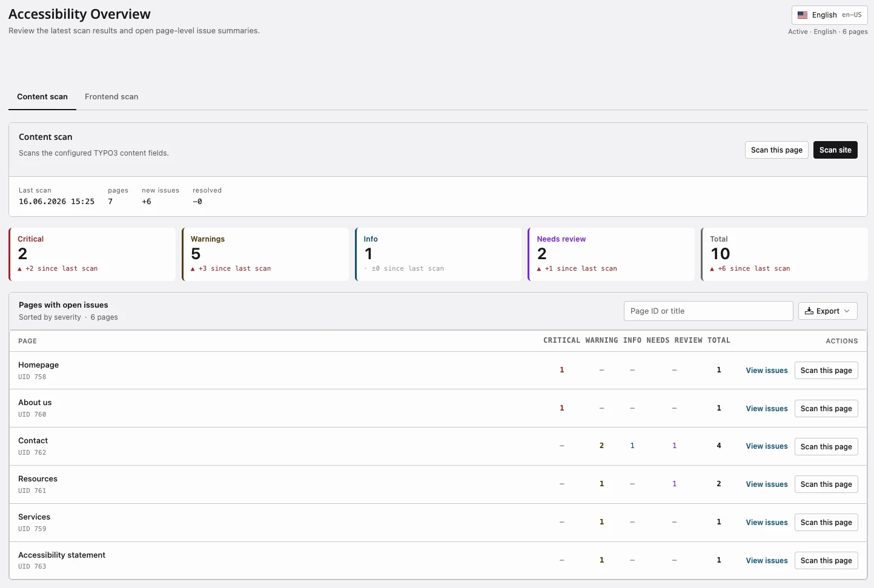The image size is (874, 588).
Task: Click the NEEDS REVIEW column header
Action: click(674, 341)
